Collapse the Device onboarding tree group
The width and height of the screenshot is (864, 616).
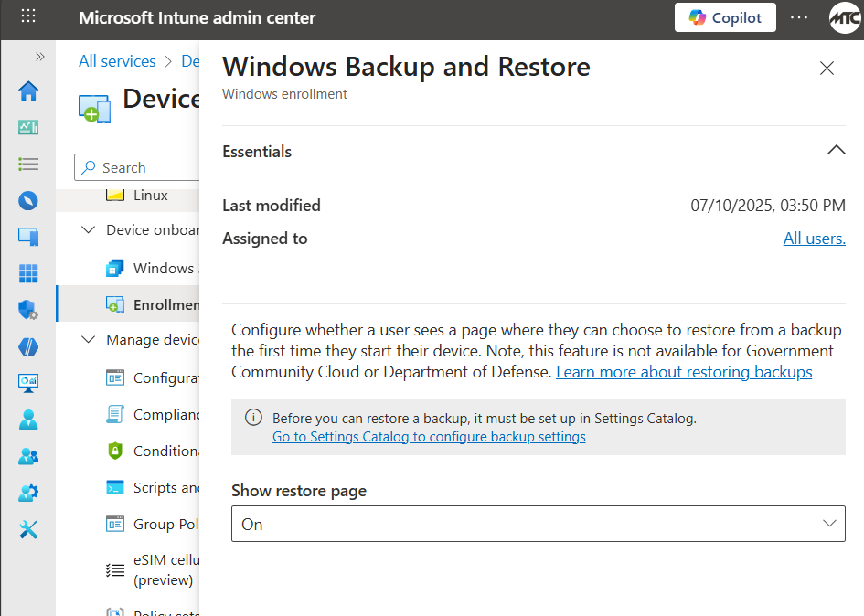pyautogui.click(x=88, y=230)
